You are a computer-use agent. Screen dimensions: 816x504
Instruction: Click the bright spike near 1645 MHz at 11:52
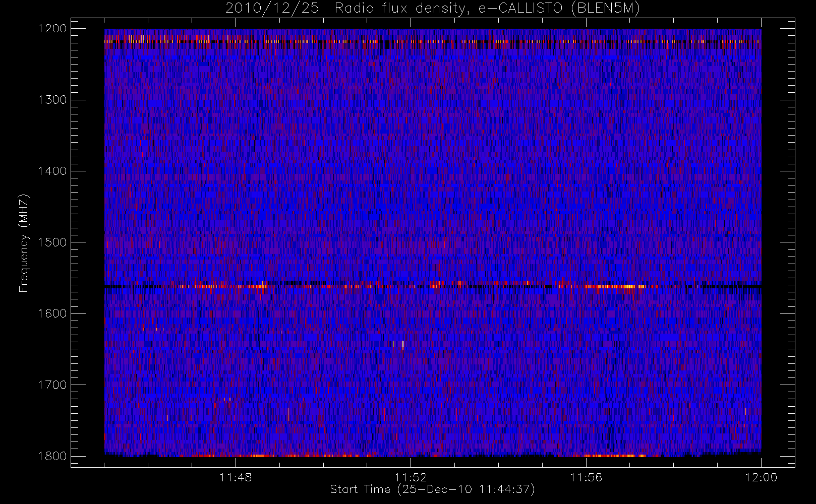402,345
